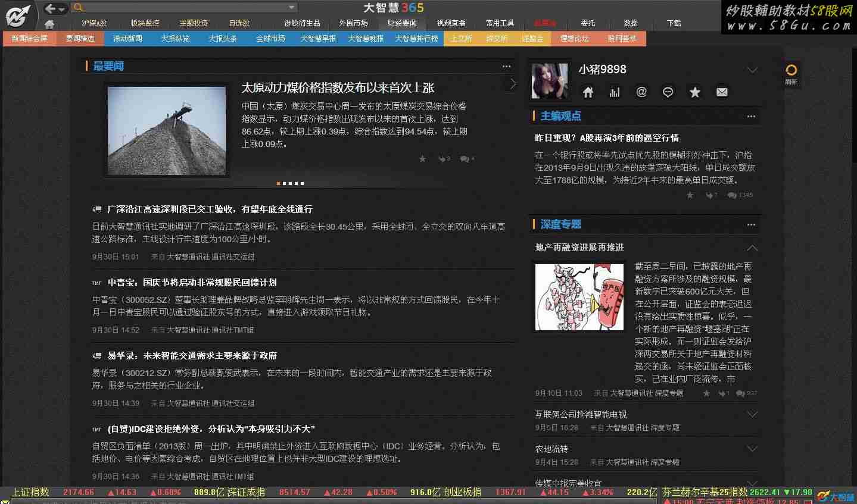Click the search magnifier icon in search box
The height and width of the screenshot is (504, 857).
click(78, 8)
